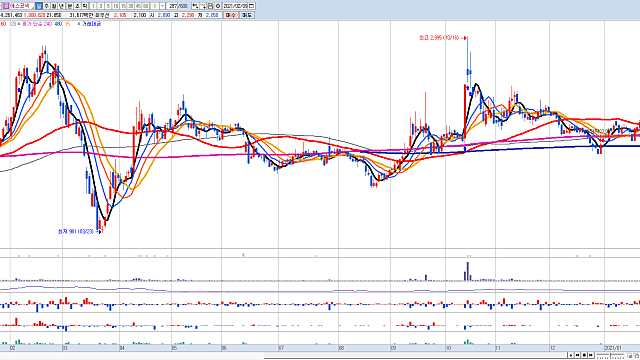The width and height of the screenshot is (640, 360).
Task: Choose the 15 interval preset button
Action: [x=123, y=6]
